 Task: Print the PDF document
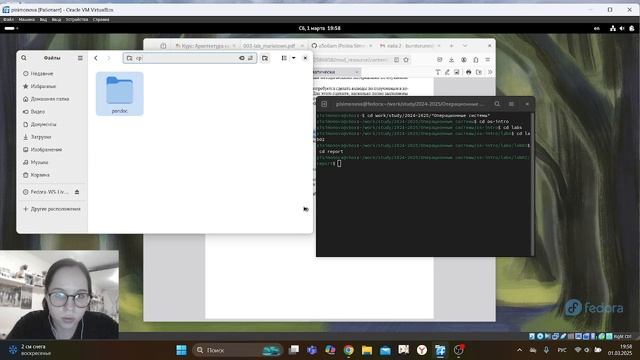(469, 72)
